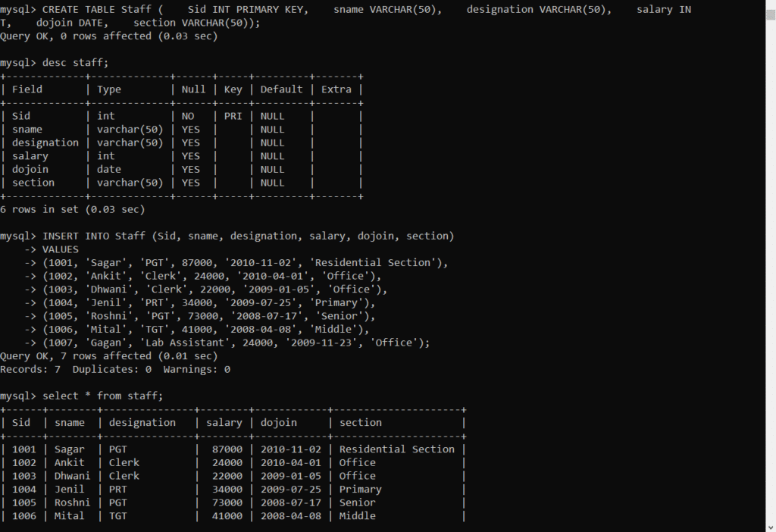
Task: Click the 'Records: 7 Duplicates: 0' line
Action: click(x=115, y=369)
